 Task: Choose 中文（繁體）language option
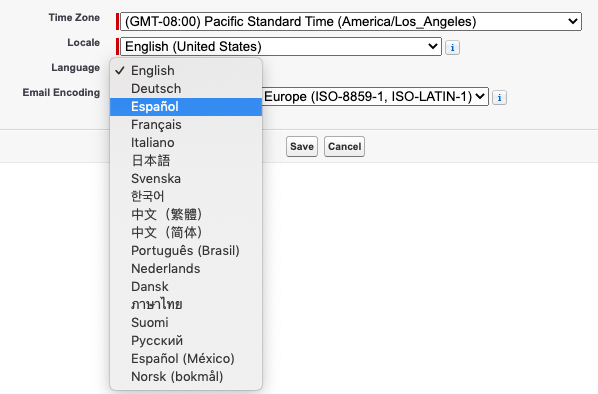(x=186, y=214)
